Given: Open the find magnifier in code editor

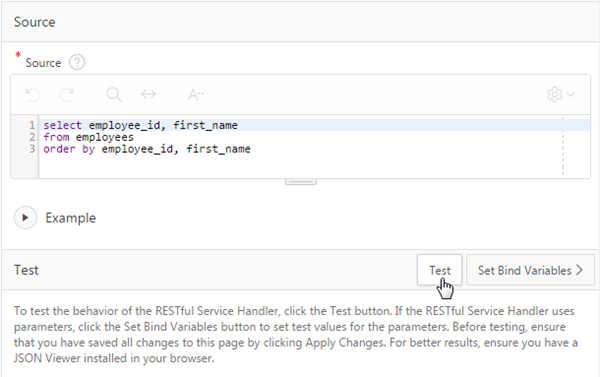Looking at the screenshot, I should [114, 94].
